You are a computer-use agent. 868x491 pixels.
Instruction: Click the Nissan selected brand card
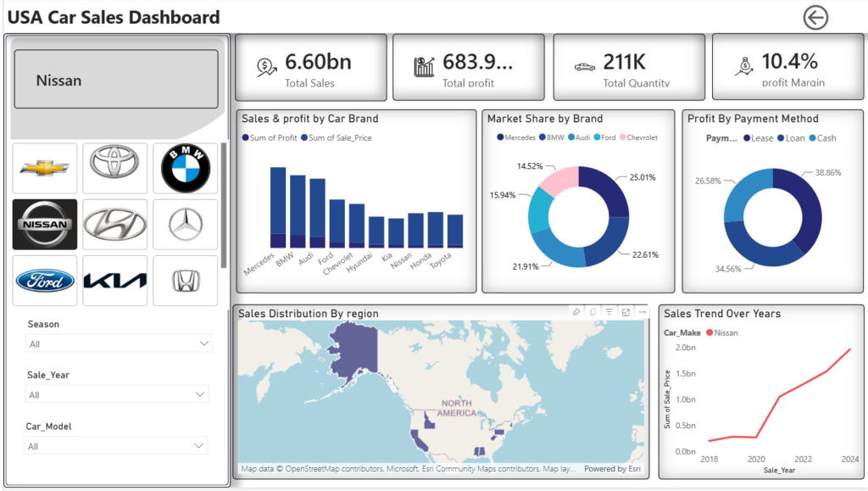[116, 79]
